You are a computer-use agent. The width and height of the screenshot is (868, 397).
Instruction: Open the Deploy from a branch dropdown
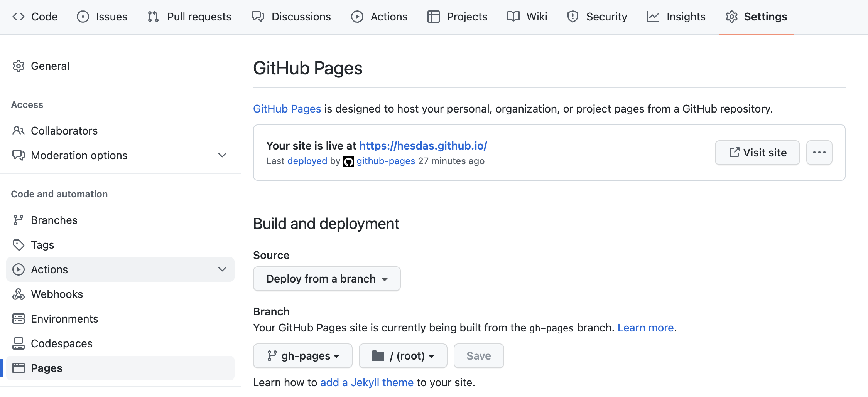(x=327, y=279)
